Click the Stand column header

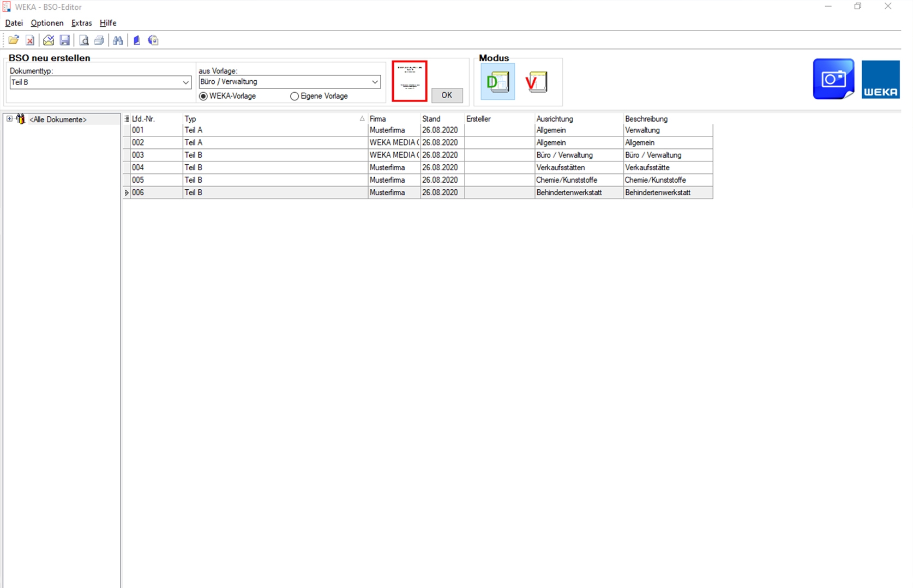click(x=442, y=118)
